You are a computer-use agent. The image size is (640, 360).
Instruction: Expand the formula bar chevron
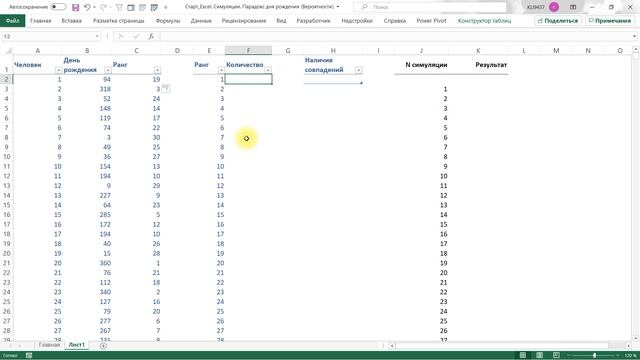point(634,36)
